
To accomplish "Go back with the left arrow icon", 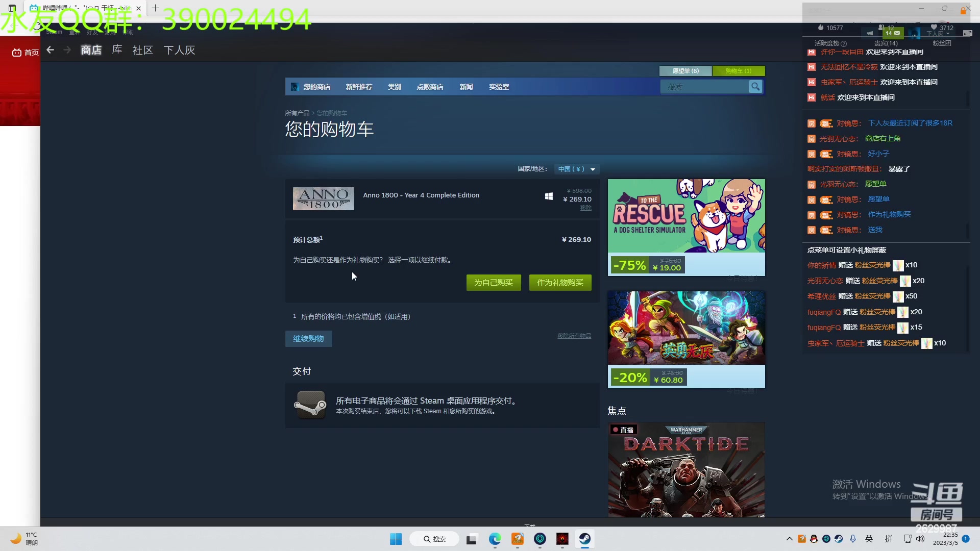I will point(50,50).
